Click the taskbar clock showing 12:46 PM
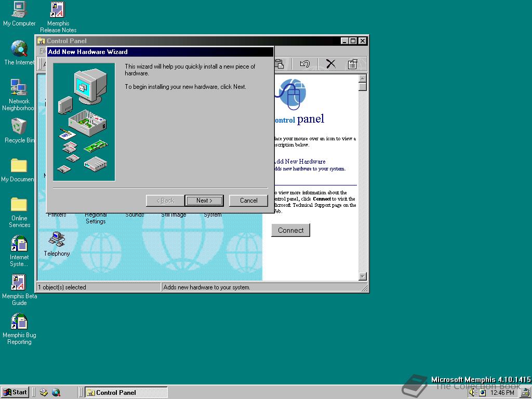532x399 pixels. click(502, 393)
